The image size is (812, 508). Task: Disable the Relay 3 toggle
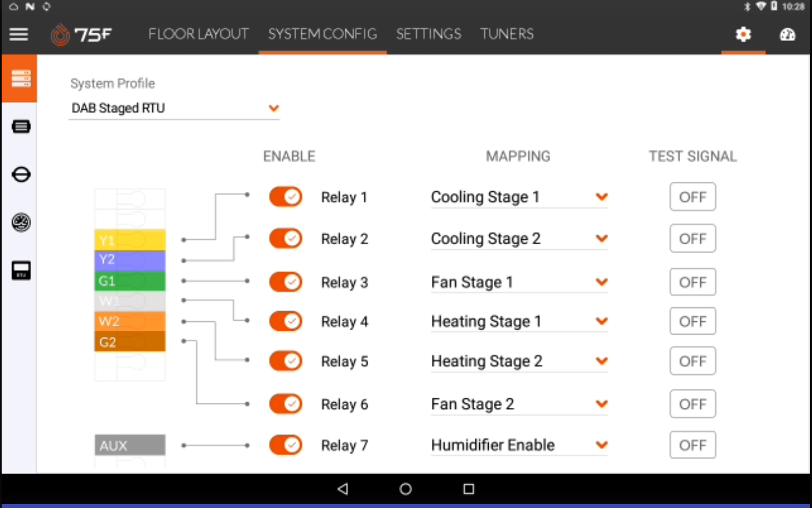pos(286,282)
